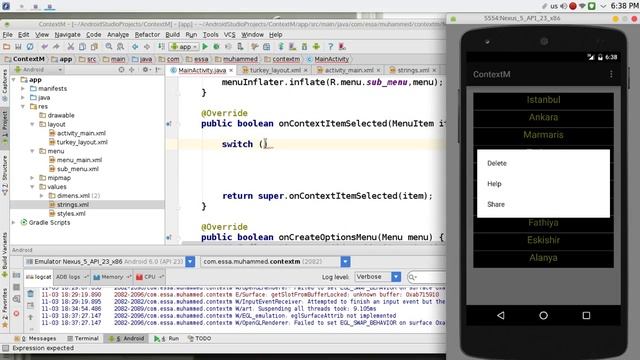The width and height of the screenshot is (640, 360).
Task: Choose Help in emulator context menu
Action: click(543, 184)
